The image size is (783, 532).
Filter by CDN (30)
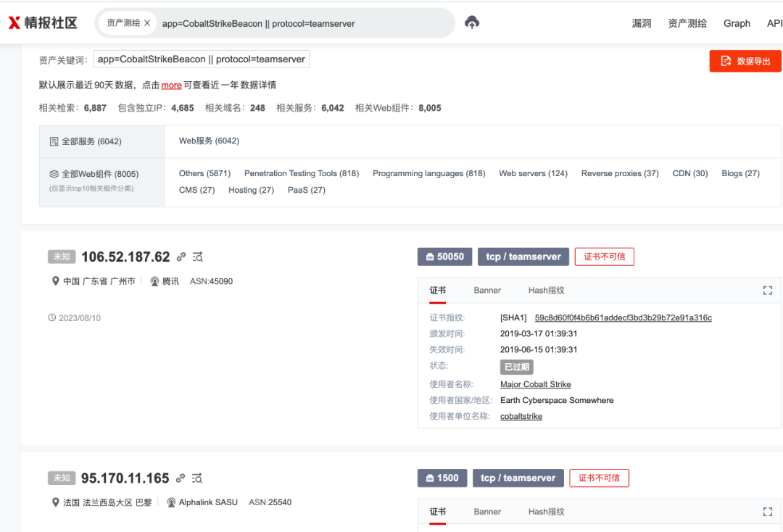(x=690, y=173)
